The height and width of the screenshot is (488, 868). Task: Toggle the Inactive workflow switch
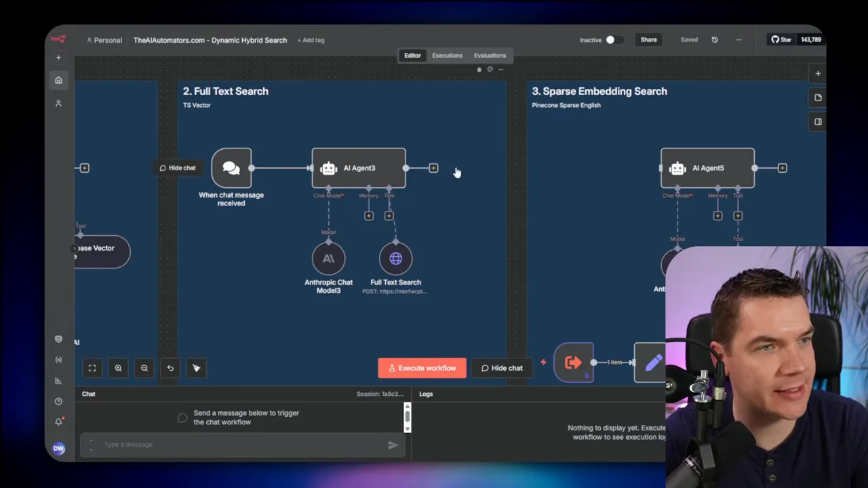click(614, 40)
